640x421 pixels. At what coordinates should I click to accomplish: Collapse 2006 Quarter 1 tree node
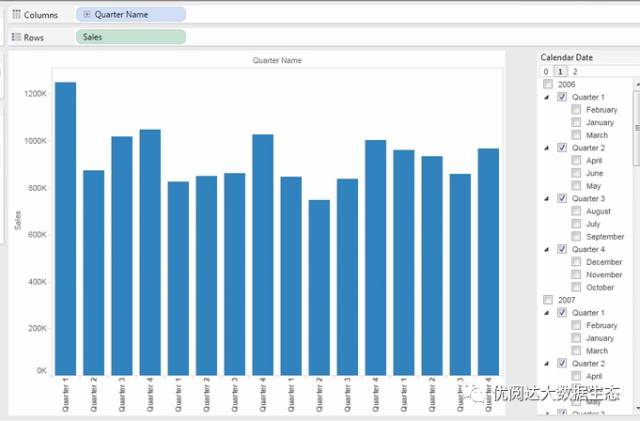[547, 98]
